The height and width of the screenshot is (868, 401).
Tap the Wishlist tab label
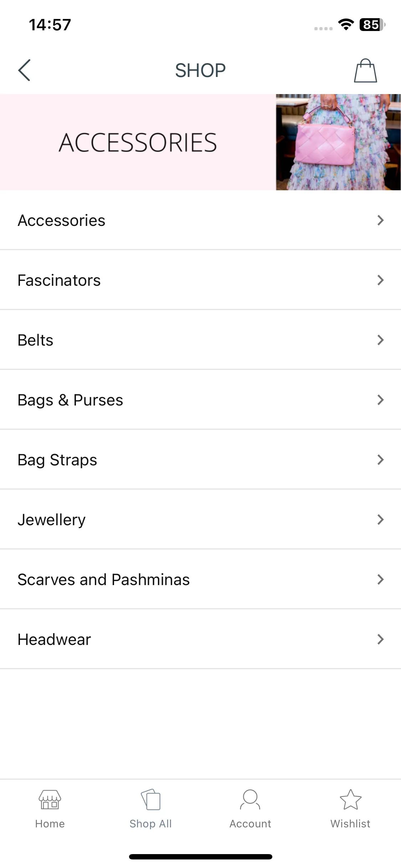click(x=350, y=823)
